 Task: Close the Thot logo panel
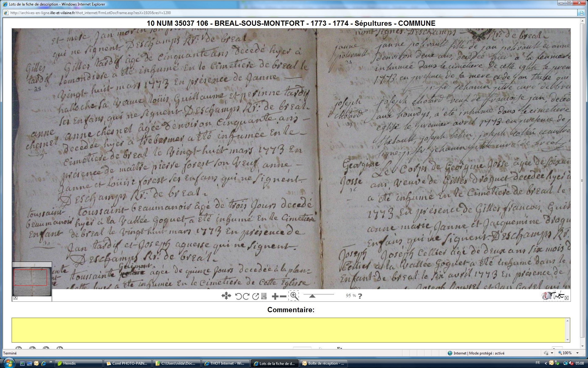(567, 298)
